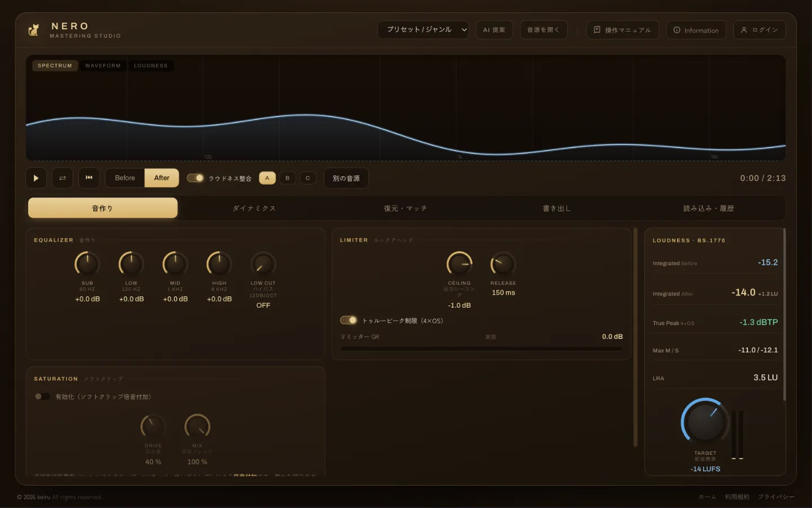Click the -1.0 dB ceiling value

(460, 305)
